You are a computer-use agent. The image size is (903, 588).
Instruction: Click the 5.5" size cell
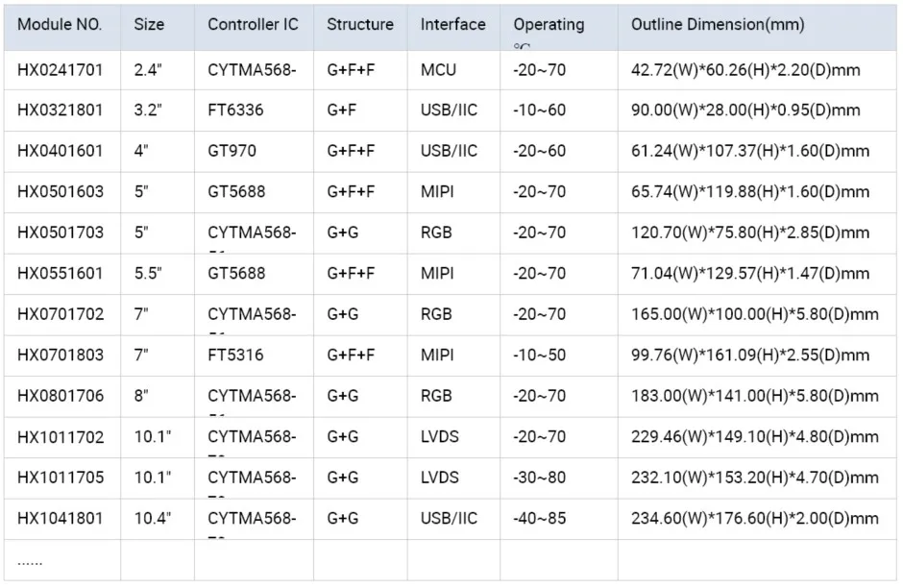(148, 274)
